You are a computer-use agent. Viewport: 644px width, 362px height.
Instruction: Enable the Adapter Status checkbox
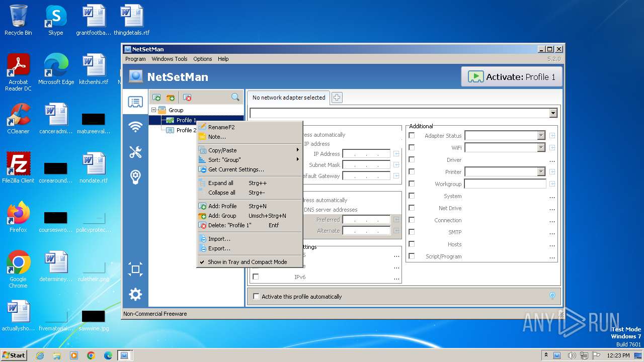[x=412, y=136]
